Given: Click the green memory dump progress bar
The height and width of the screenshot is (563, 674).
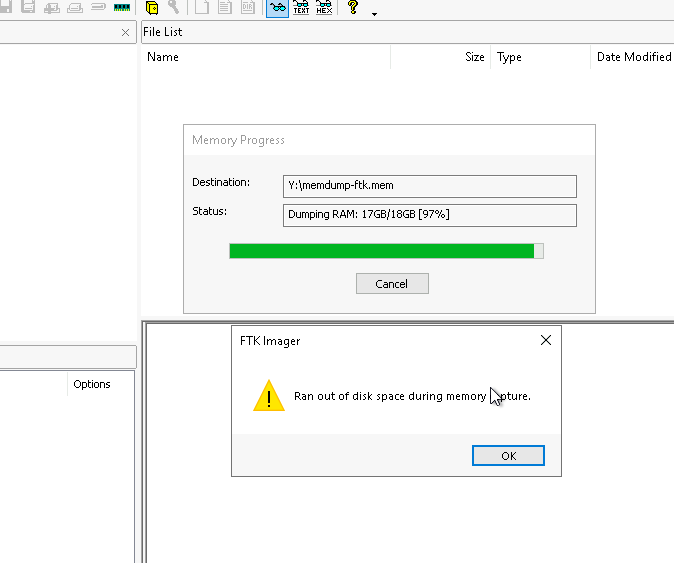Looking at the screenshot, I should coord(385,251).
